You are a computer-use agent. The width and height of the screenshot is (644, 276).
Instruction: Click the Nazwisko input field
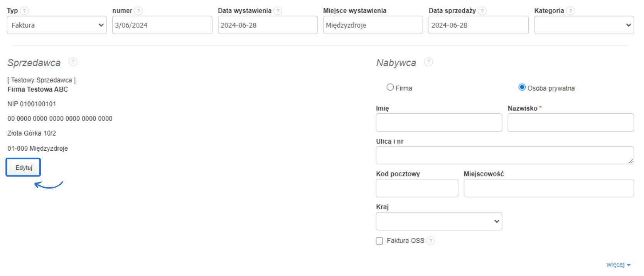coord(570,123)
